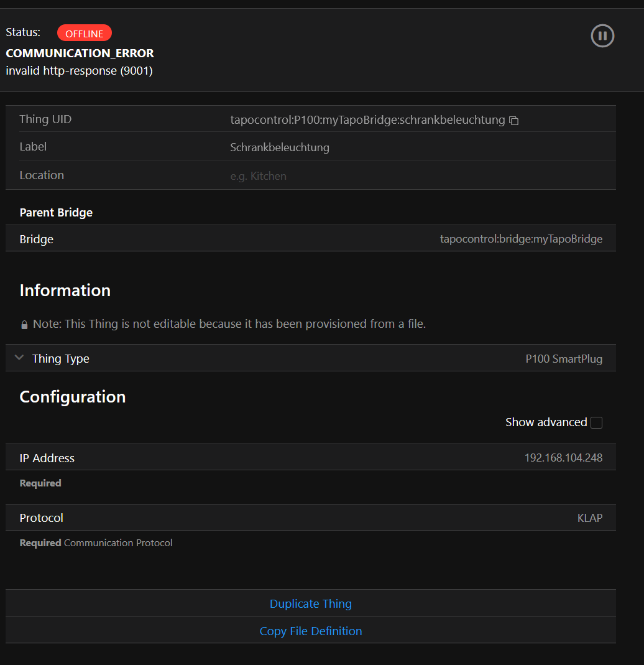The width and height of the screenshot is (644, 665).
Task: Click the IP Address value field
Action: (563, 458)
